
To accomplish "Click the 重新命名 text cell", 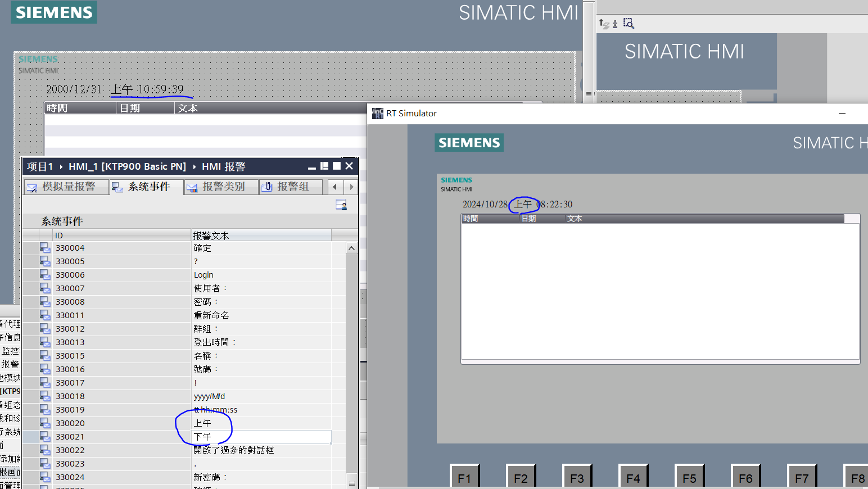I will click(x=261, y=315).
